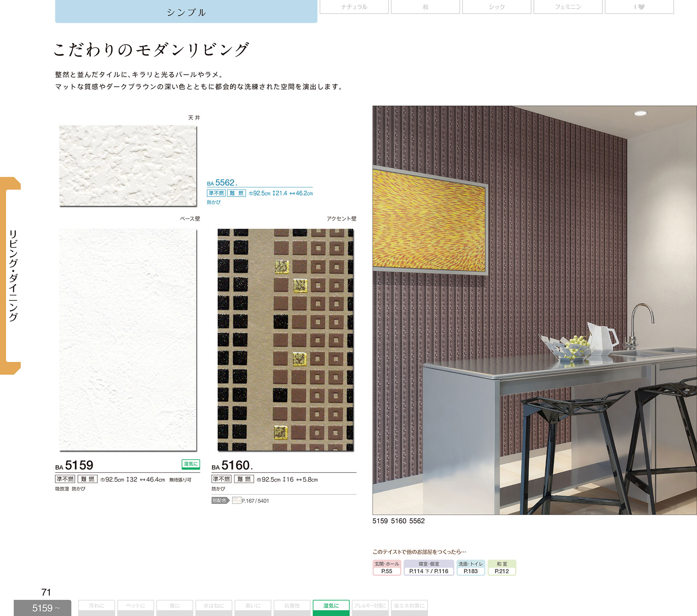
Task: Open the シック style tab
Action: [496, 7]
